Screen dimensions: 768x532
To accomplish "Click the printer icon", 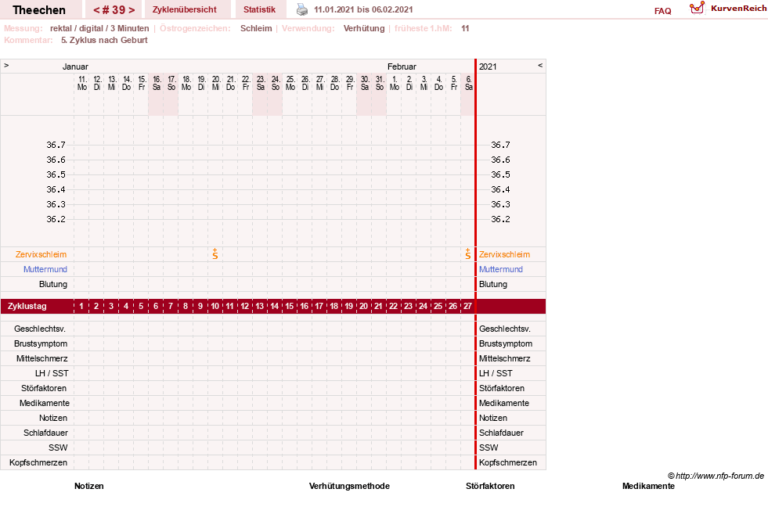I will click(x=302, y=10).
